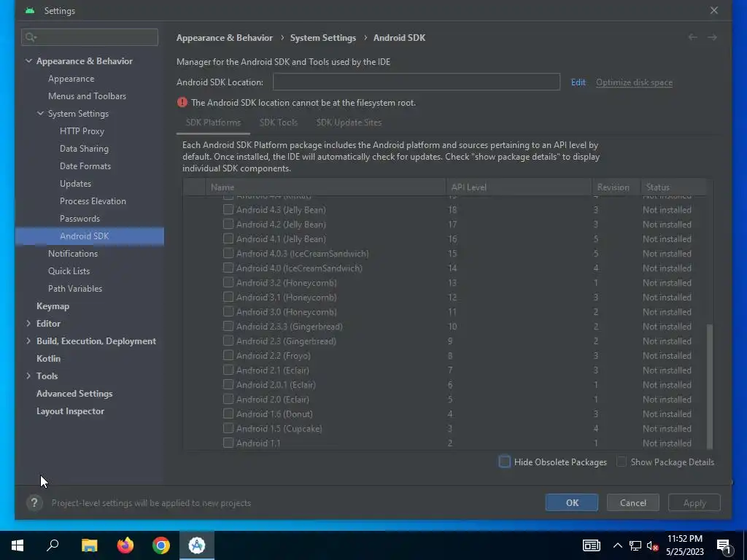
Task: Open Data Sharing settings
Action: pos(84,149)
